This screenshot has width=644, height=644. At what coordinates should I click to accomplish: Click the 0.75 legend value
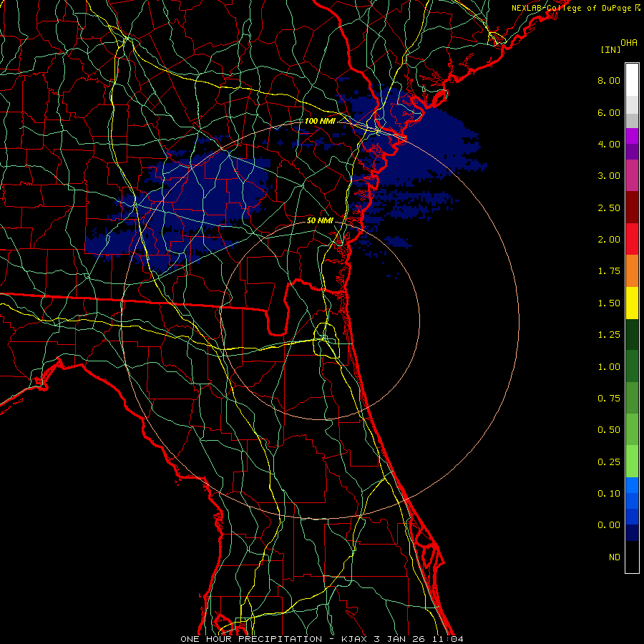[x=609, y=399]
